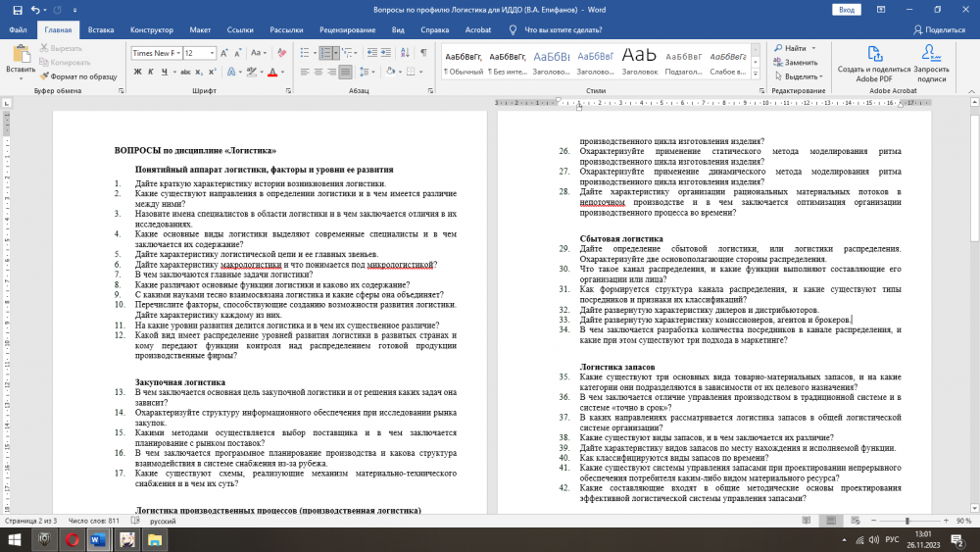Click the Поделиться share button
The image size is (980, 552).
[x=938, y=30]
